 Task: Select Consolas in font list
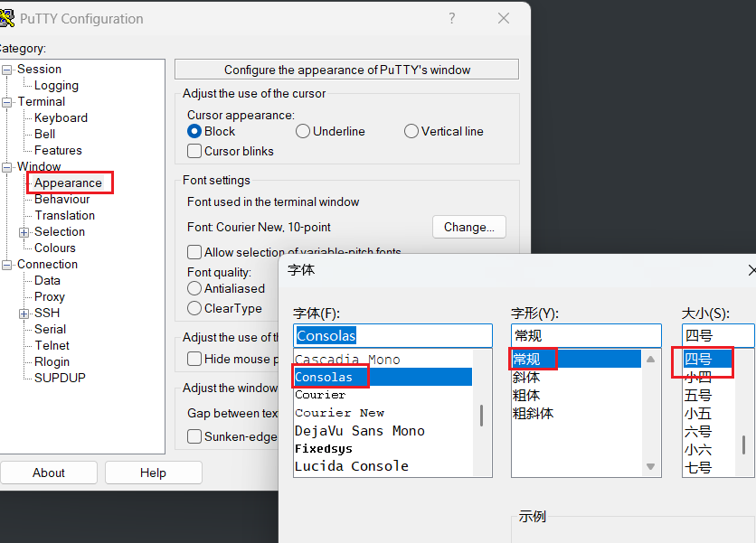(383, 377)
